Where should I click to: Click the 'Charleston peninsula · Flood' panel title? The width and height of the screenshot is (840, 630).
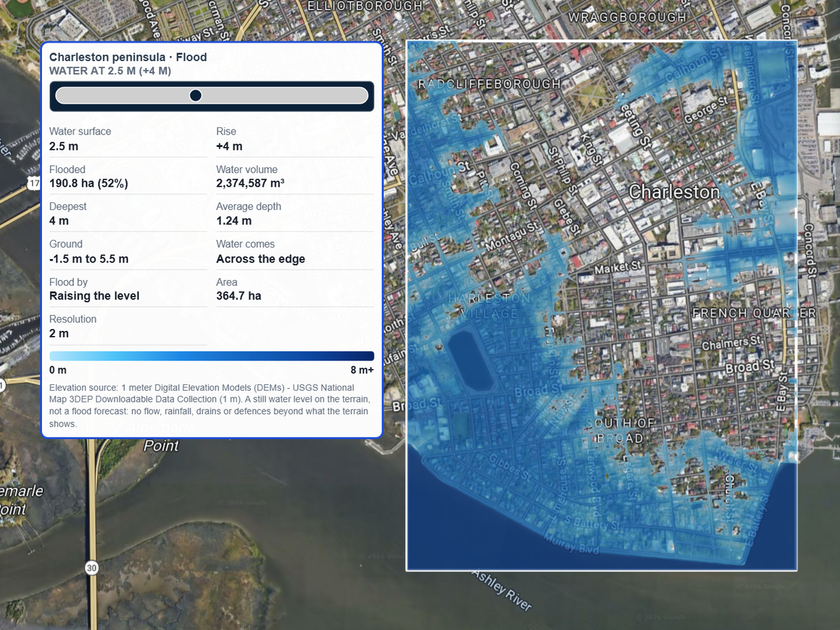coord(128,57)
